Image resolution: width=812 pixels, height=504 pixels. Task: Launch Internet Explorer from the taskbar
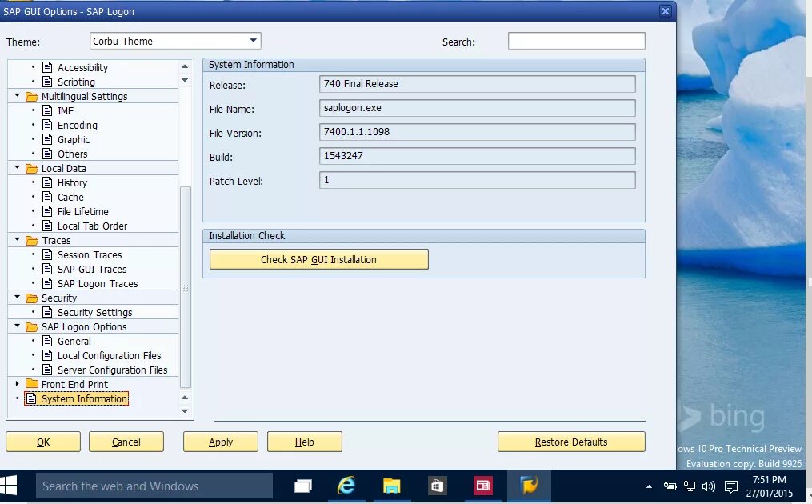pyautogui.click(x=346, y=486)
